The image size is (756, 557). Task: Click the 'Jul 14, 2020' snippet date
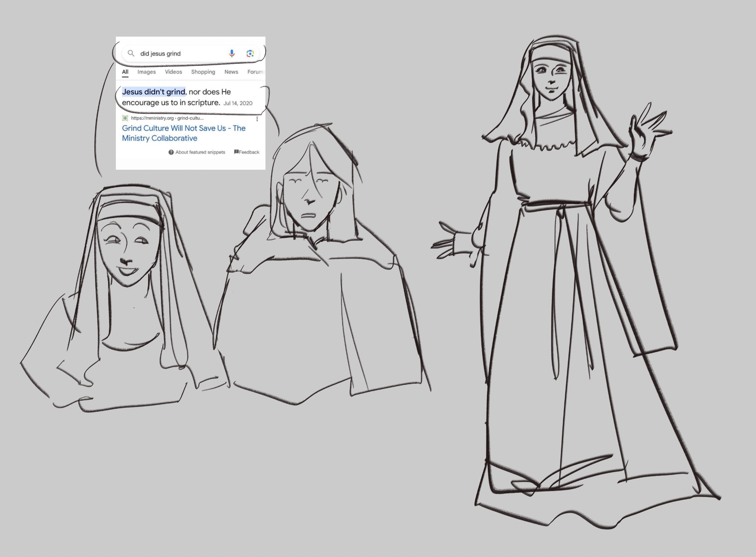coord(238,103)
